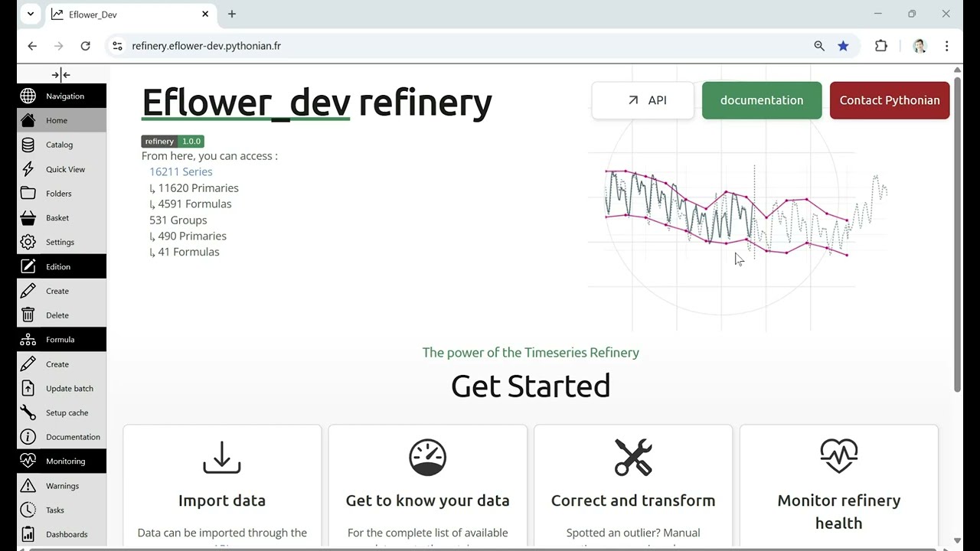Click 'The power of the Timeseries Refinery' text
The height and width of the screenshot is (551, 980).
531,353
